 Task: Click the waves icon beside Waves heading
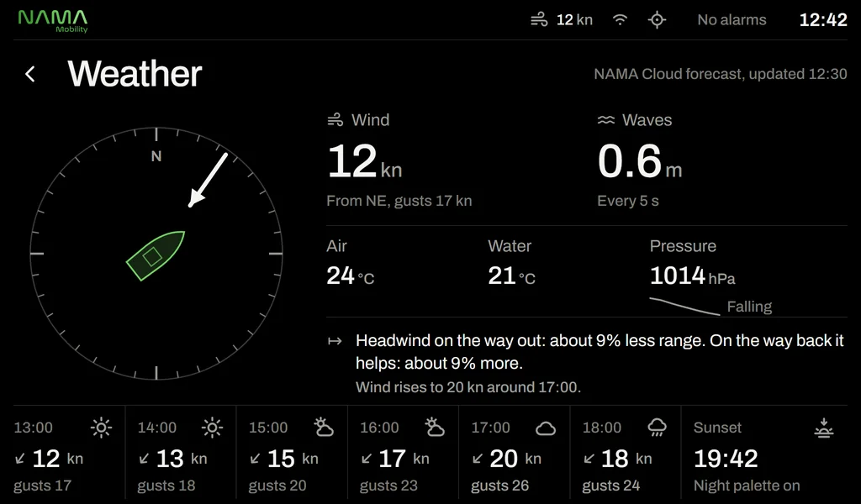pyautogui.click(x=606, y=120)
